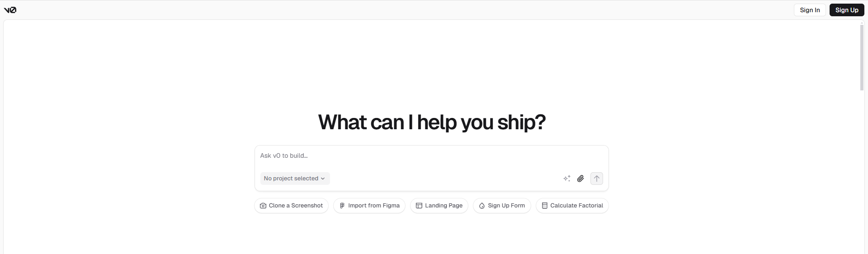Click the chevron arrow next to No project selected

pyautogui.click(x=323, y=179)
